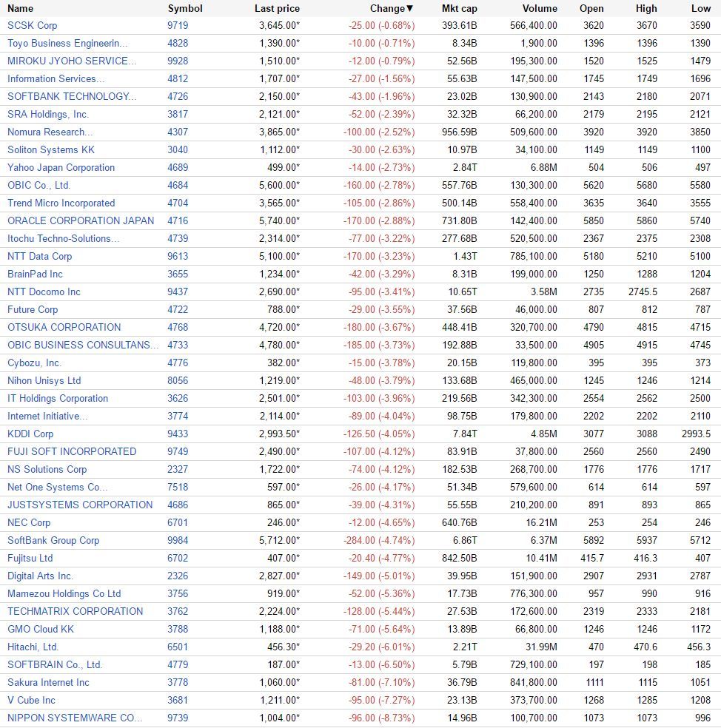Image resolution: width=721 pixels, height=728 pixels.
Task: Sort by the Mkt cap header
Action: click(x=460, y=8)
